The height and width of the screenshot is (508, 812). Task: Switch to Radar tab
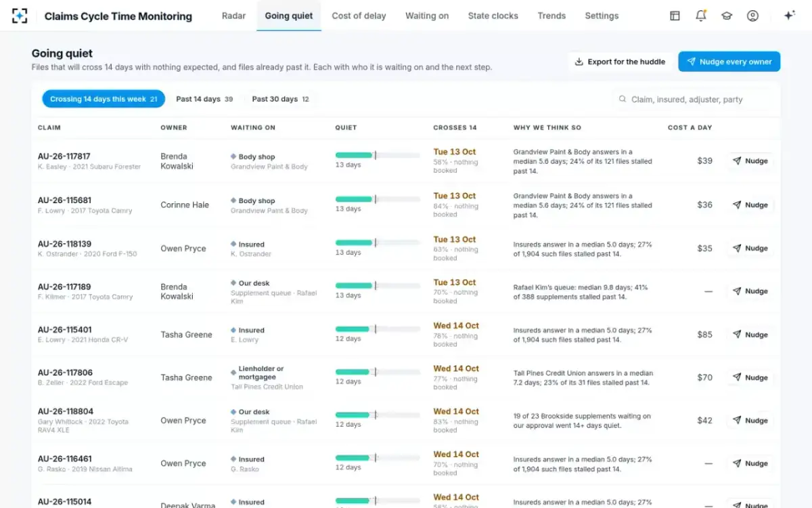[x=233, y=16]
